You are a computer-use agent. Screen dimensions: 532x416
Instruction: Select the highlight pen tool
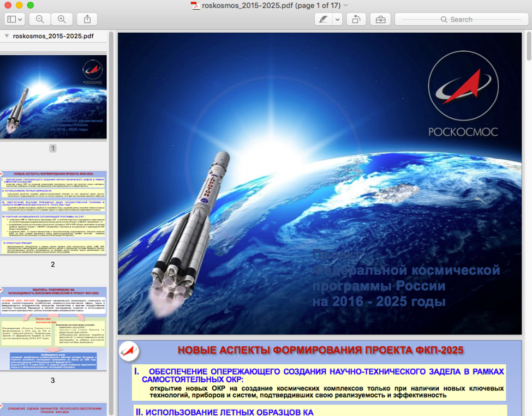(324, 19)
